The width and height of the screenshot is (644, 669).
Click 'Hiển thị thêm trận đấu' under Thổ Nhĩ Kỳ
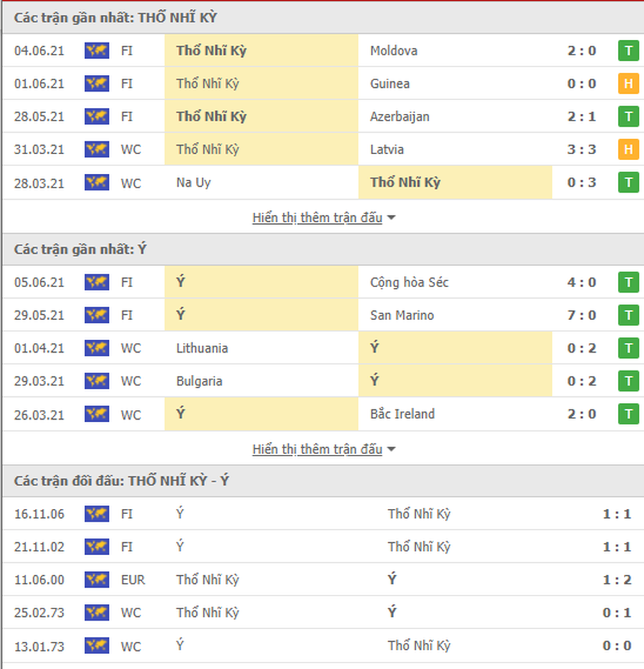[317, 217]
